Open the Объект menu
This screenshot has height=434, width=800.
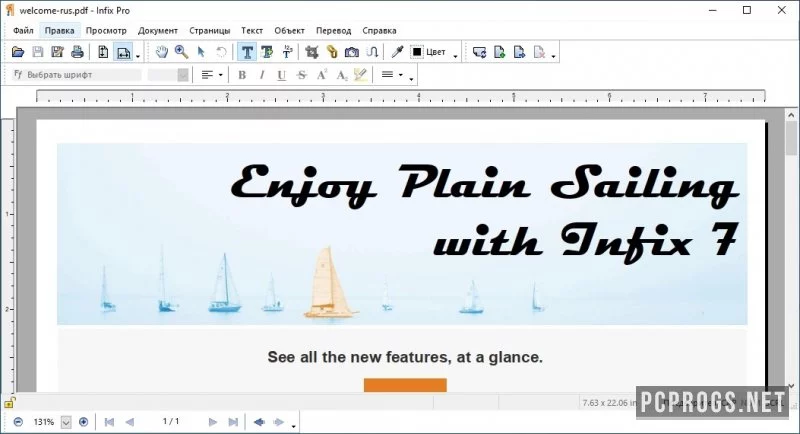point(289,31)
